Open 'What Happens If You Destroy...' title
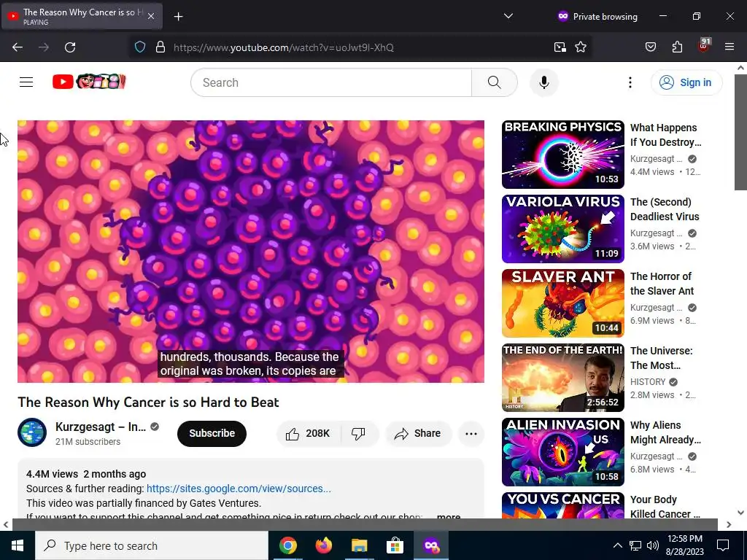 (665, 135)
